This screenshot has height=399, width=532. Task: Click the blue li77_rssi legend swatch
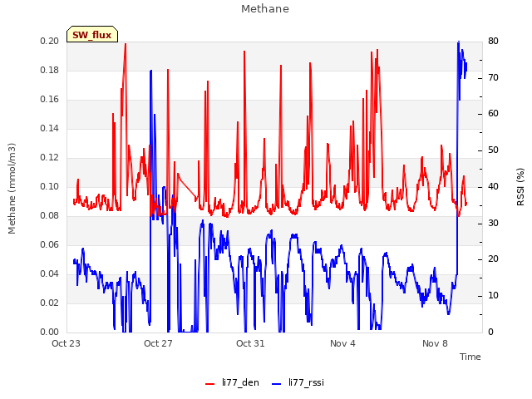pyautogui.click(x=277, y=384)
